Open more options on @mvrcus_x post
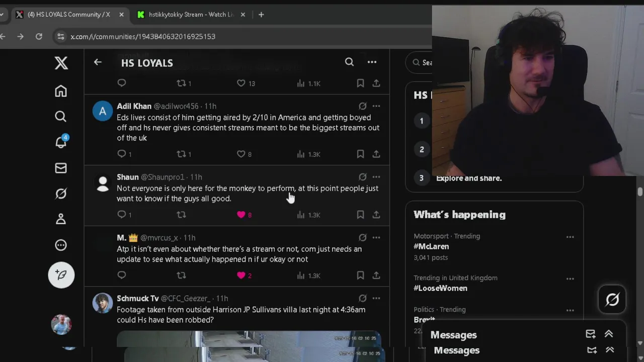This screenshot has height=362, width=644. (x=376, y=237)
